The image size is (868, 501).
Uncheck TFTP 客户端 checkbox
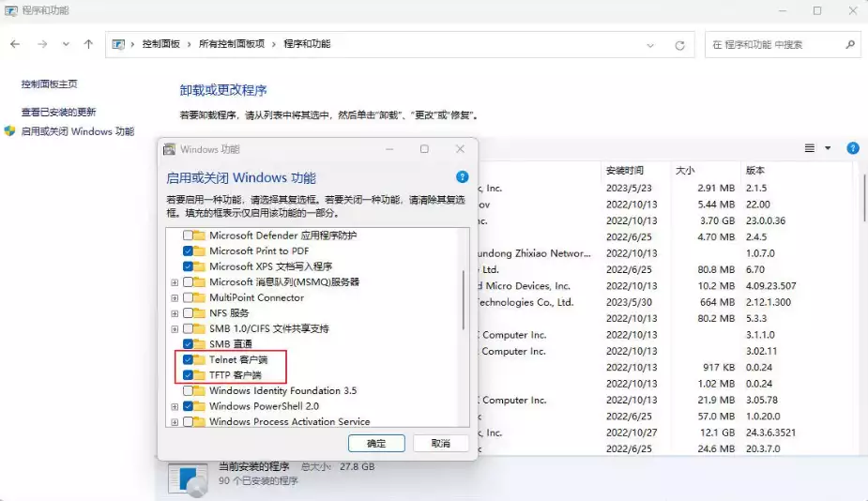(189, 374)
